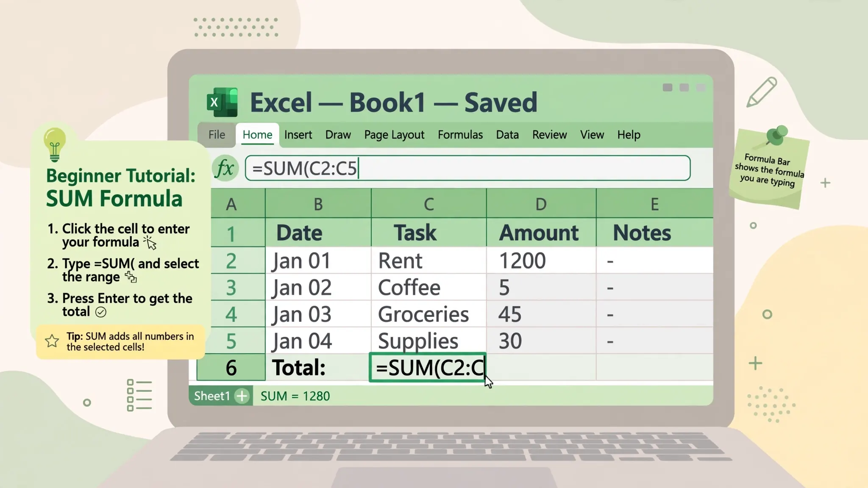868x488 pixels.
Task: Select column C header
Action: [429, 204]
